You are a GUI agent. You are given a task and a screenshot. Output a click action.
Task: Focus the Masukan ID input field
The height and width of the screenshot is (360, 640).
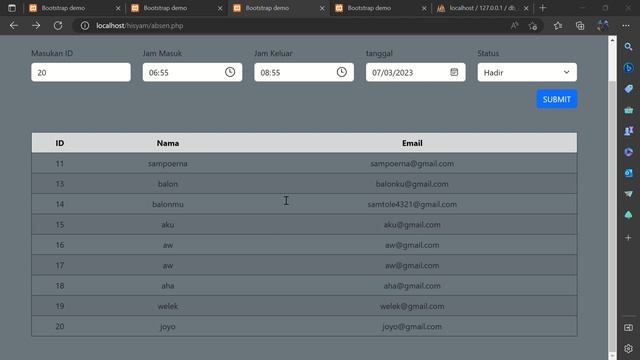tap(81, 72)
